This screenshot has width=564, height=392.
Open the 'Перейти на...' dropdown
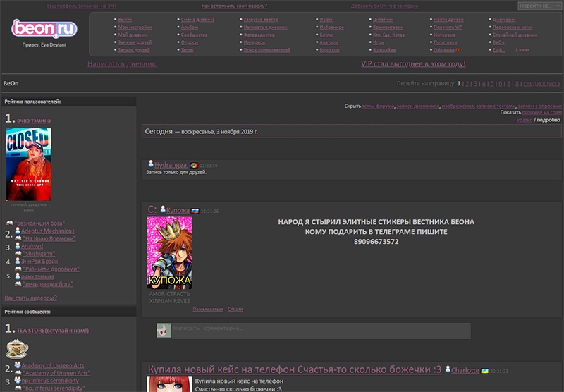539,6
